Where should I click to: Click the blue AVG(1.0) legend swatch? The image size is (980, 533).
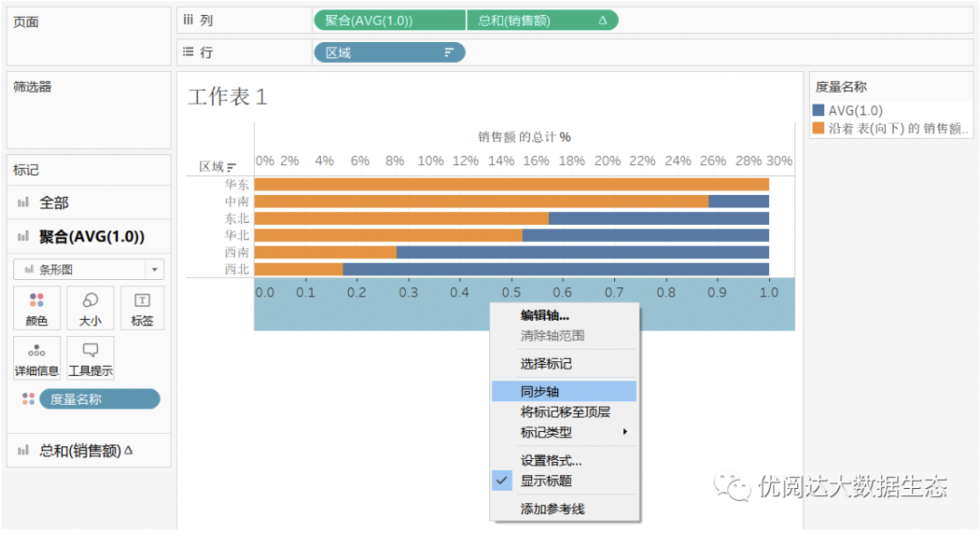coord(818,111)
